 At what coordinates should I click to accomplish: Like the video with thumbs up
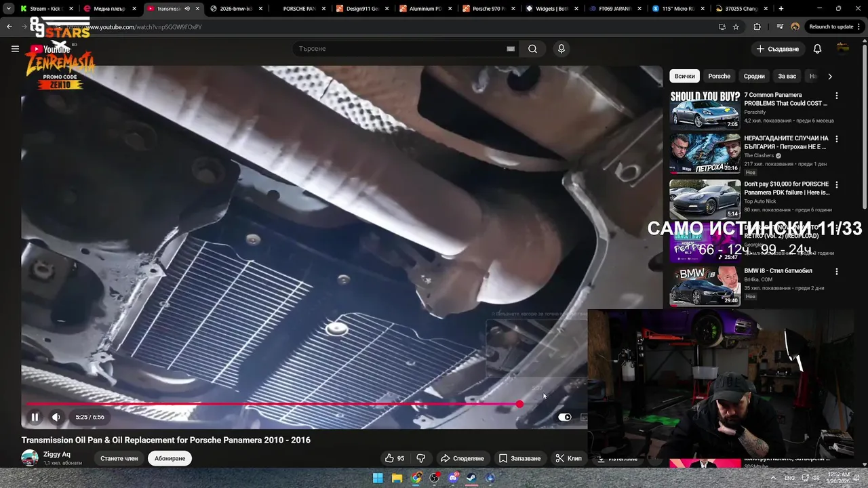(x=395, y=458)
